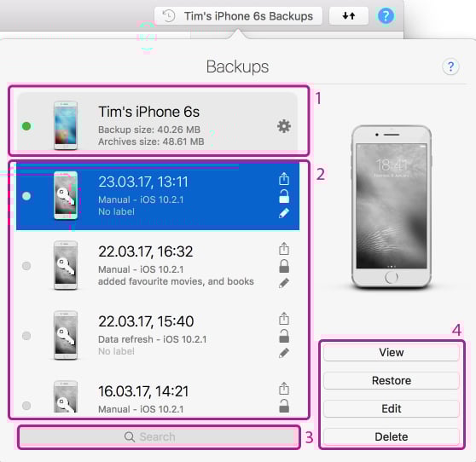Open help for the Backups panel
The height and width of the screenshot is (462, 476).
450,66
